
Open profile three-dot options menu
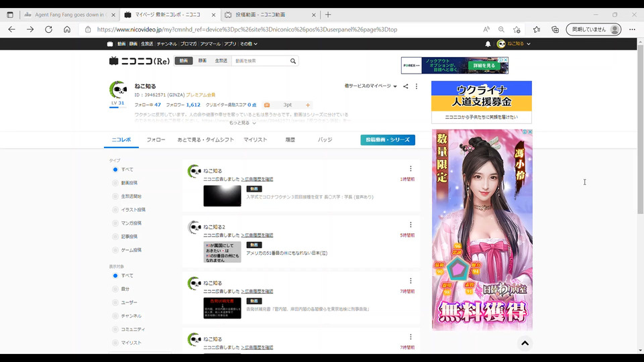pos(417,86)
